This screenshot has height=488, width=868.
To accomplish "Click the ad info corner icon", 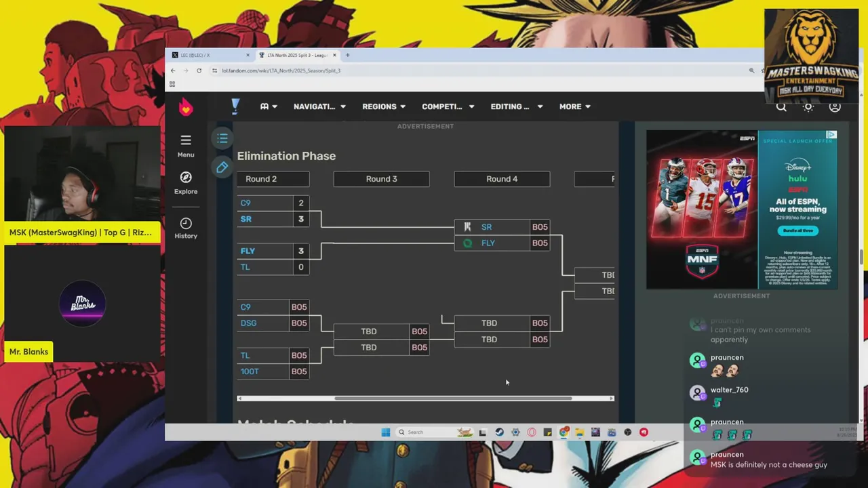I will (x=831, y=135).
